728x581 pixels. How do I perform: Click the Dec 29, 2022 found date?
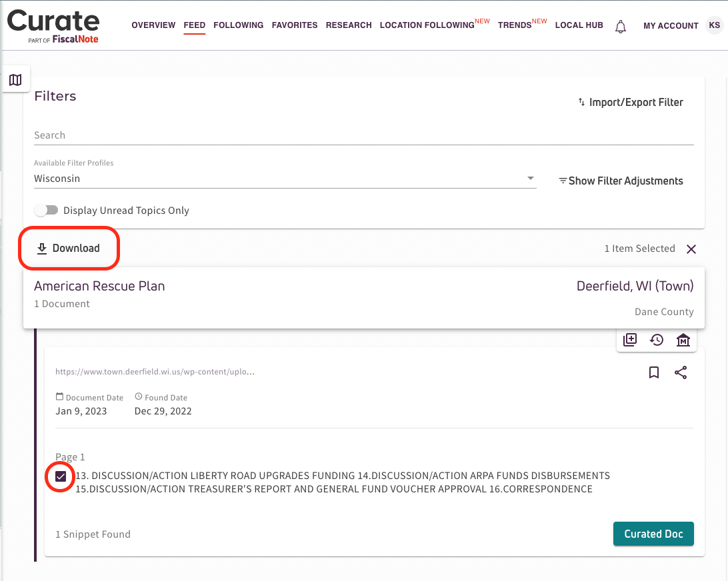tap(163, 411)
